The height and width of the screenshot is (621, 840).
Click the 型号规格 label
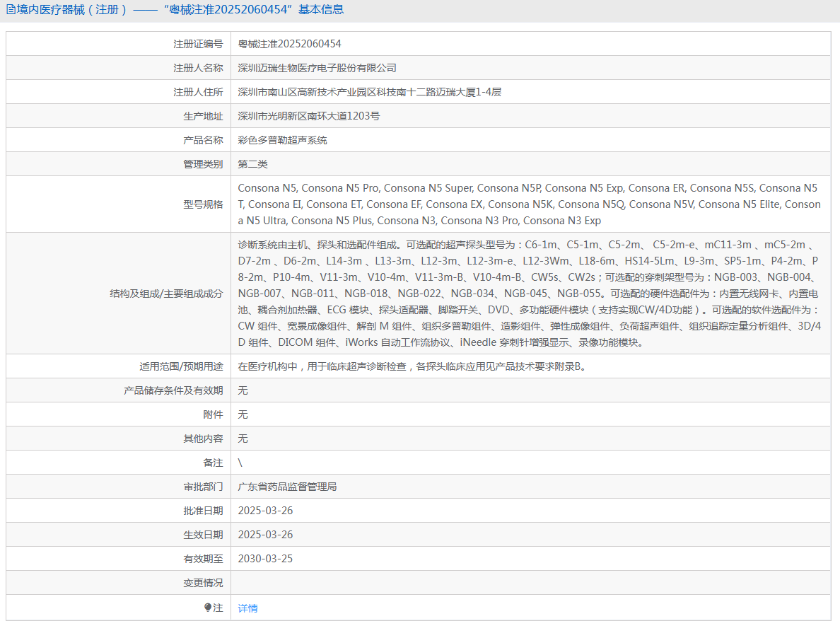coord(202,204)
